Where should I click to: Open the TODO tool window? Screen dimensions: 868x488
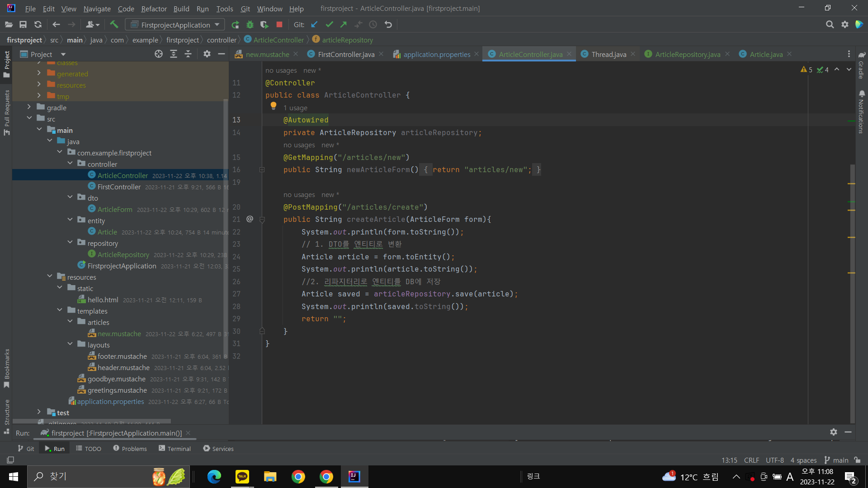[89, 449]
